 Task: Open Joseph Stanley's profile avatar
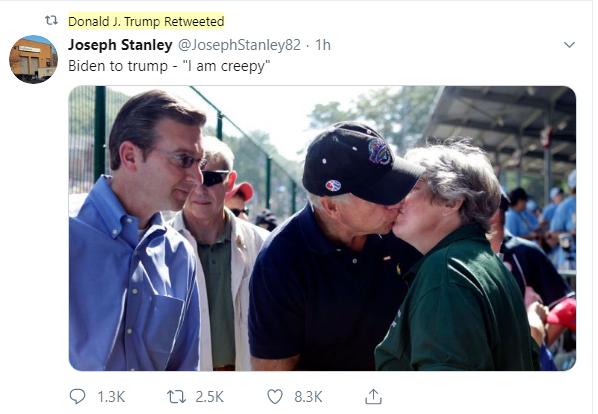pyautogui.click(x=33, y=59)
